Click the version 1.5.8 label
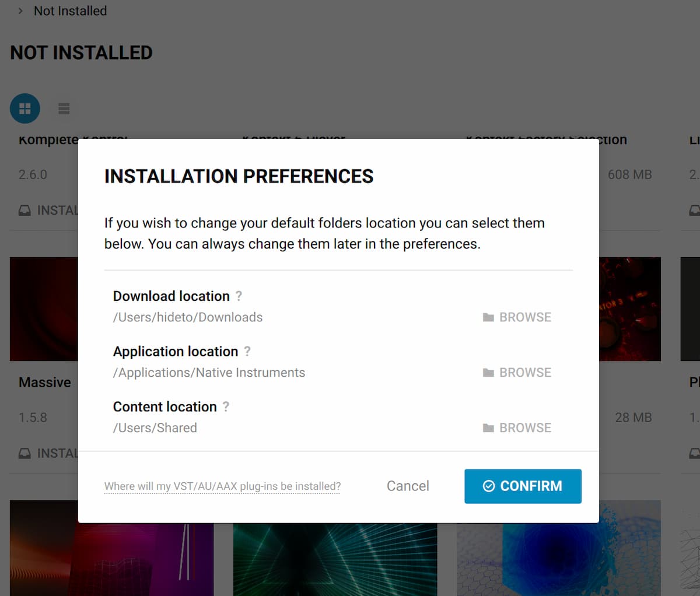 (33, 418)
